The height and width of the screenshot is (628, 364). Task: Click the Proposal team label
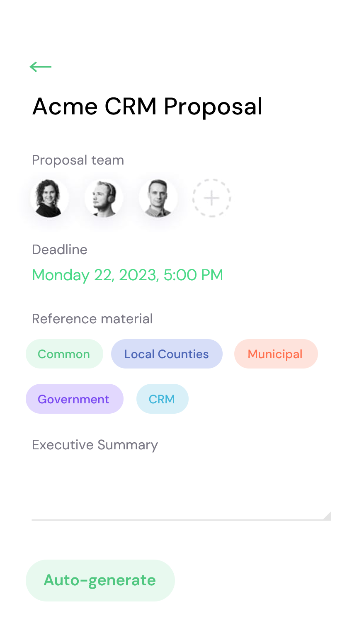(78, 160)
